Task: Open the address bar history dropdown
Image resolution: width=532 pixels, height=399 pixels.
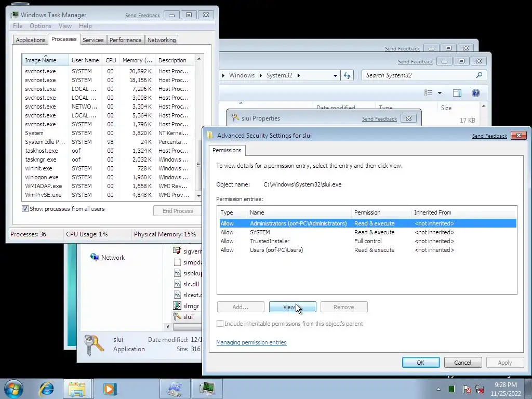Action: tap(335, 75)
